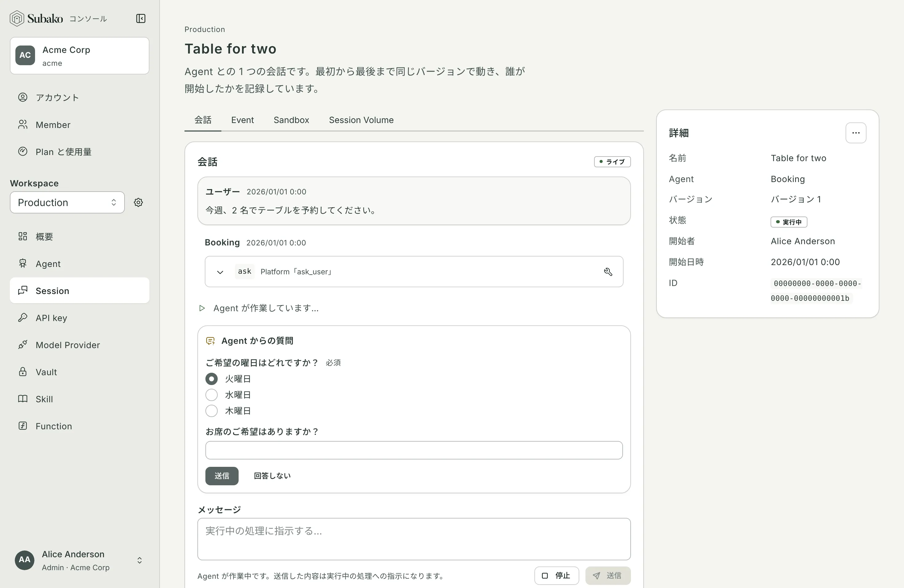Open Alice Anderson user menu
This screenshot has width=904, height=588.
pyautogui.click(x=79, y=560)
